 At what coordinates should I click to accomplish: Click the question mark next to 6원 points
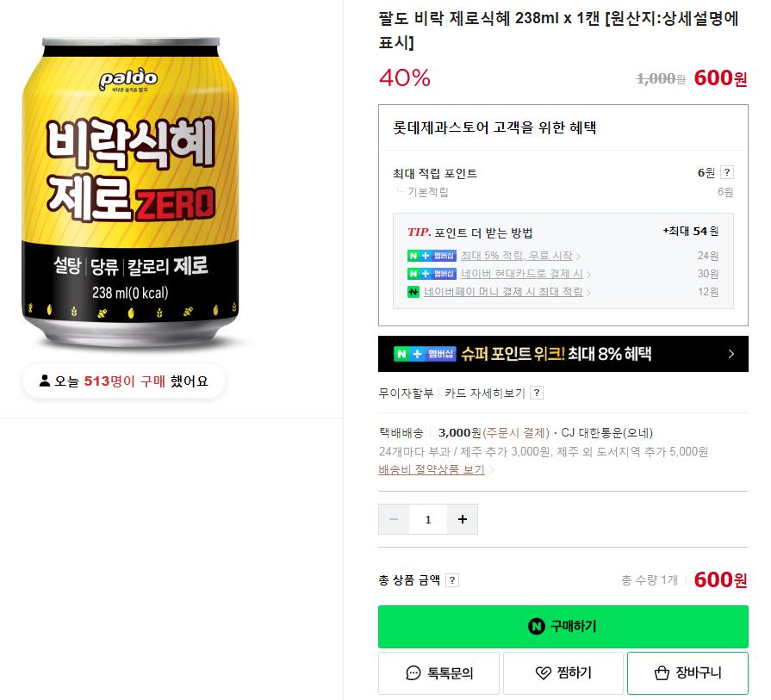(x=727, y=172)
